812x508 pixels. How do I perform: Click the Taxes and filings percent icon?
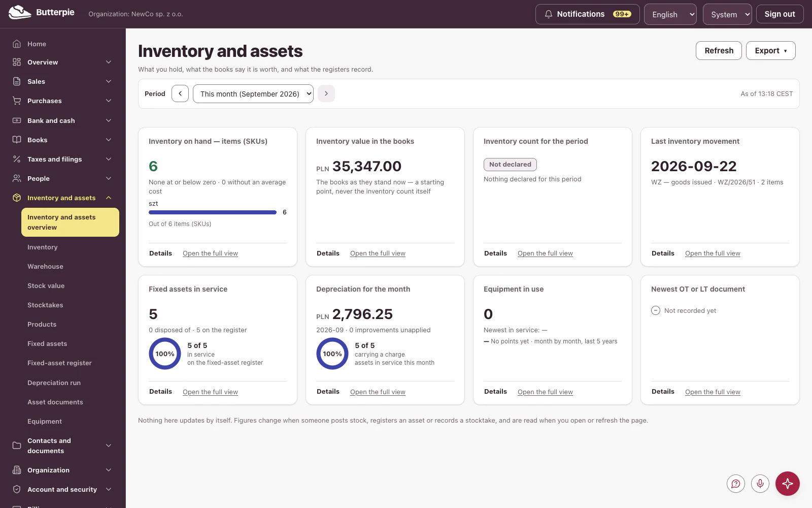point(17,159)
